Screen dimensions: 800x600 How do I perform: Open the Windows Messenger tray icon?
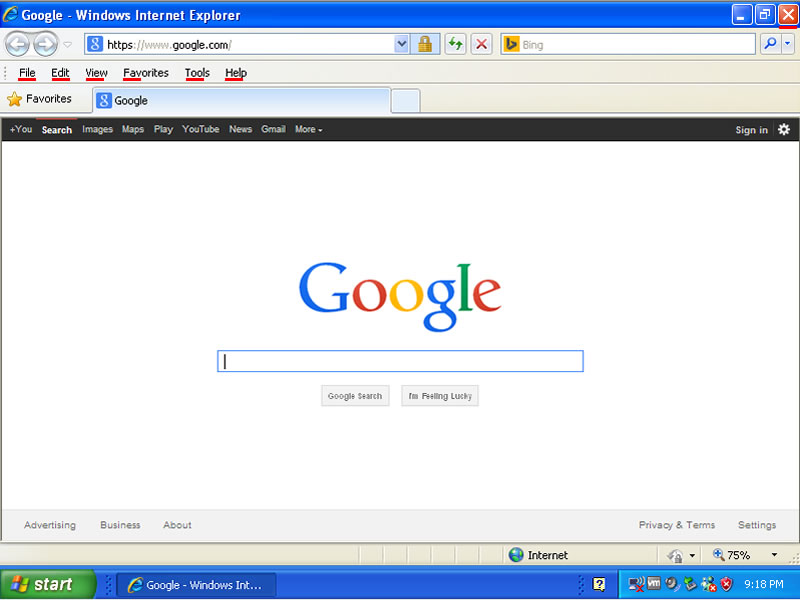[x=709, y=584]
